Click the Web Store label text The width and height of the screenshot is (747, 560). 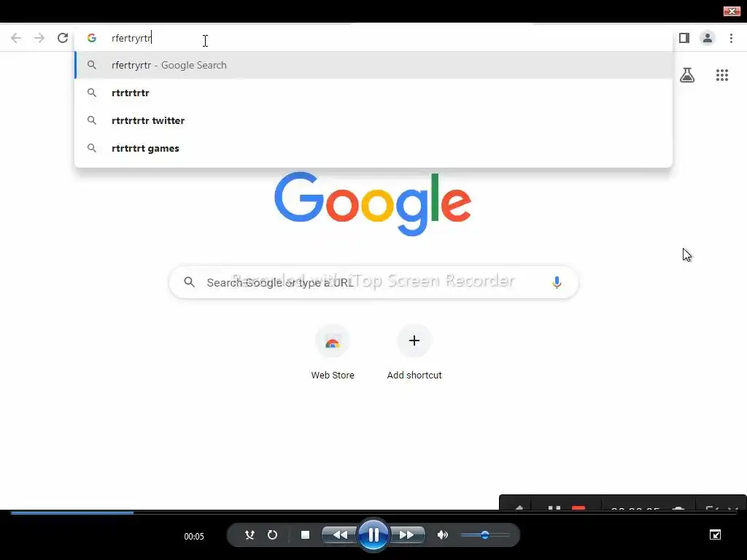tap(333, 376)
